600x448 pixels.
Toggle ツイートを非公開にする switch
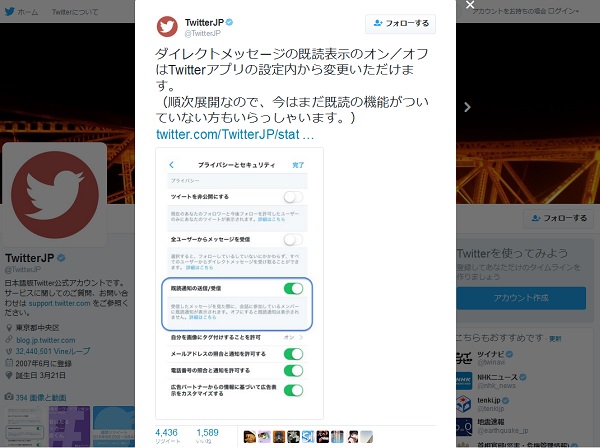point(293,197)
